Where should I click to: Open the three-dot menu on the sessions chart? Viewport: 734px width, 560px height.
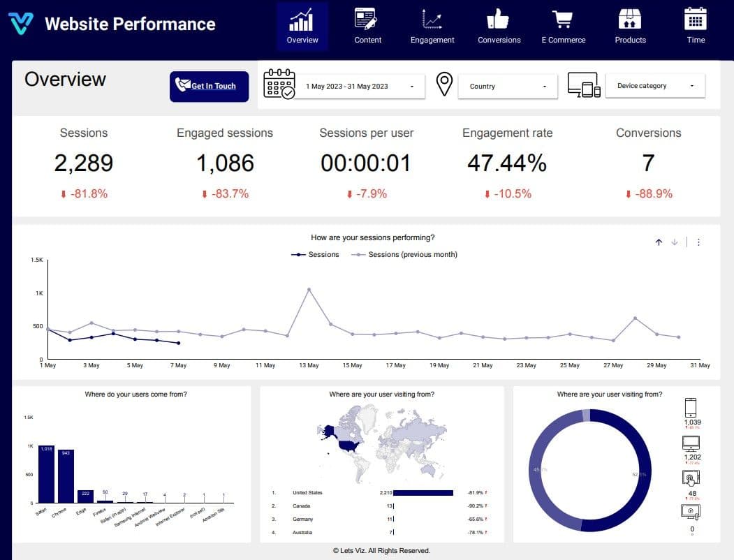coord(698,242)
